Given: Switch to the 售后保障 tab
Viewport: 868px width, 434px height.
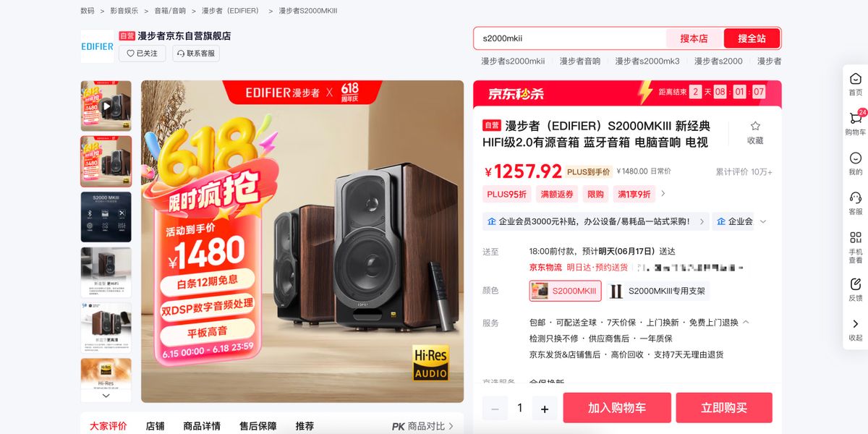Looking at the screenshot, I should 258,426.
